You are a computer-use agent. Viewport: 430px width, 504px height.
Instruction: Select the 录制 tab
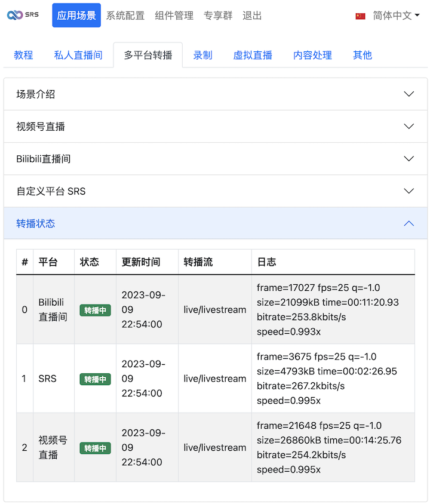203,56
